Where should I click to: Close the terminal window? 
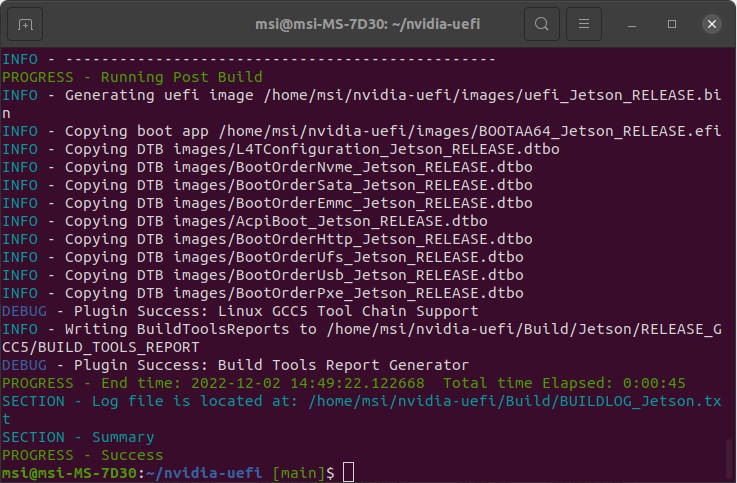[x=712, y=24]
